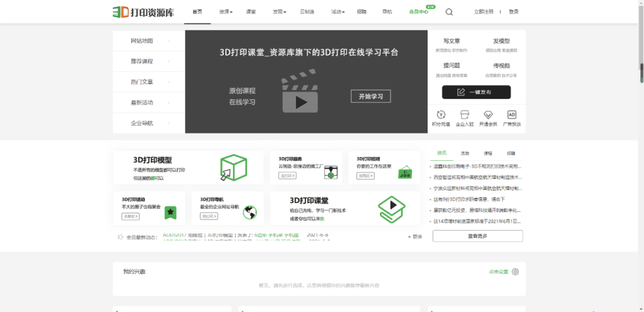The width and height of the screenshot is (644, 312).
Task: Open news item 西空智造将亮相
Action: pos(477,177)
